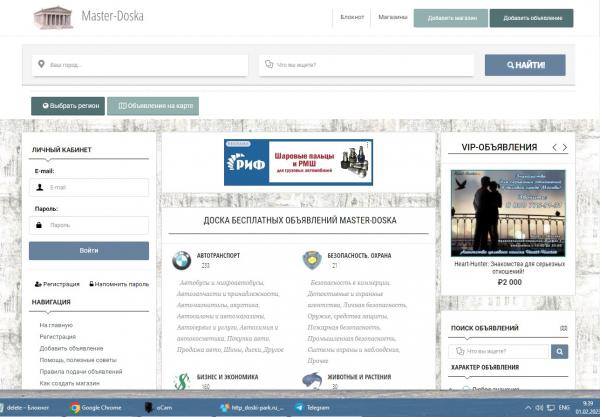Open the Блокнот menu item
Screen dimensions: 600x417
[x=352, y=18]
